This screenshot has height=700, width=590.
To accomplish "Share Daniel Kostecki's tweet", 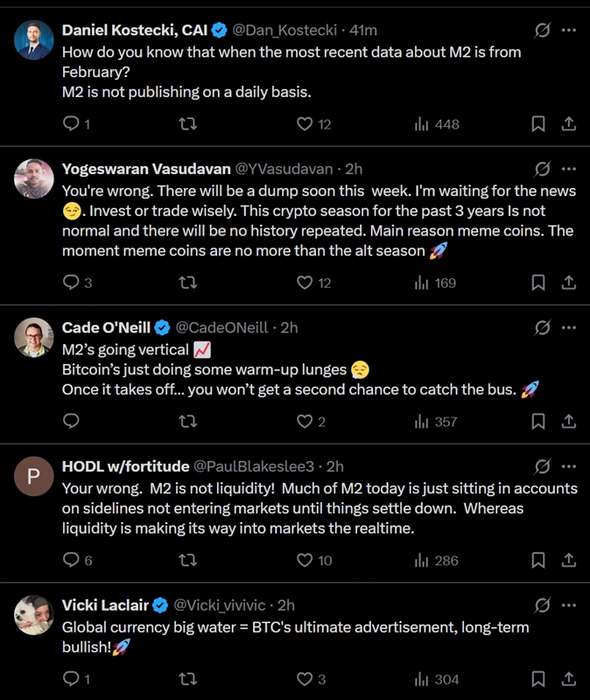I will point(568,124).
